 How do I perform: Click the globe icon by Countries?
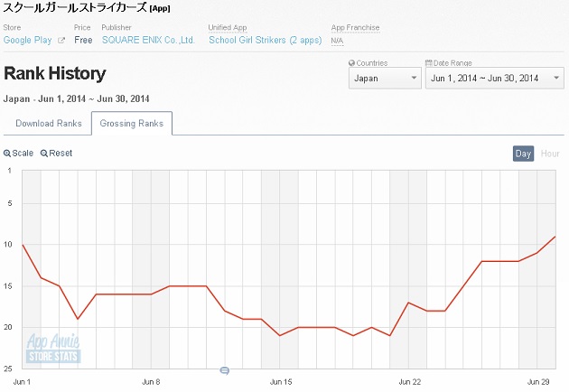click(351, 63)
